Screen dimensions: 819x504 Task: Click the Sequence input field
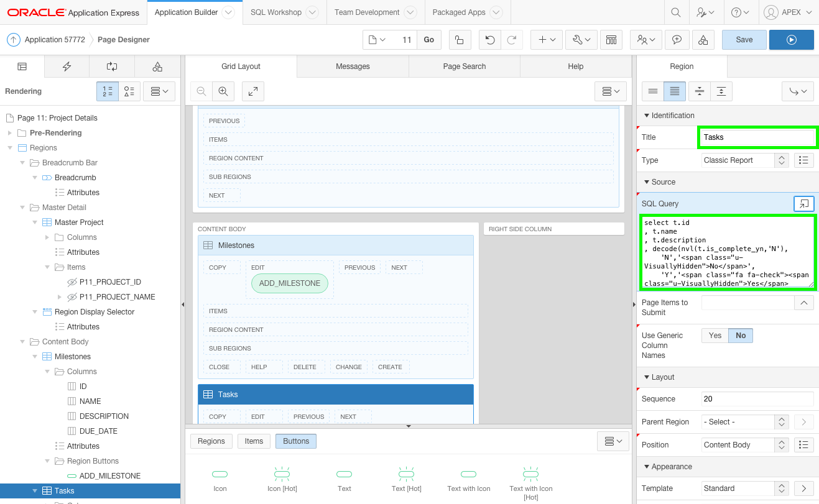point(757,399)
